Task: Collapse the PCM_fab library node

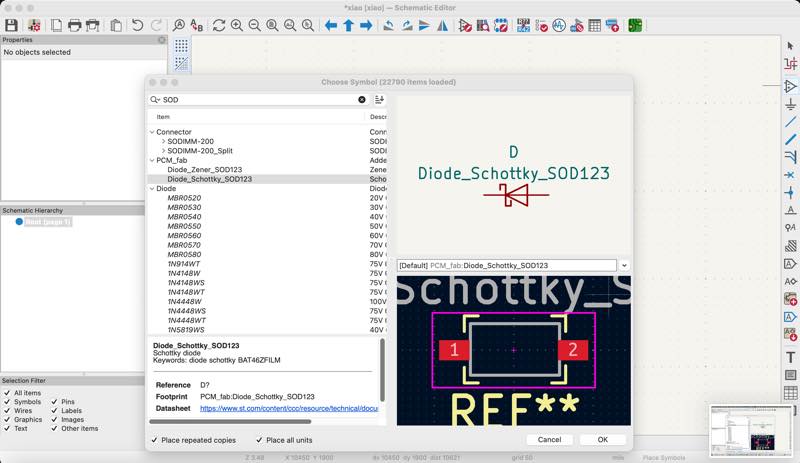Action: pos(152,160)
